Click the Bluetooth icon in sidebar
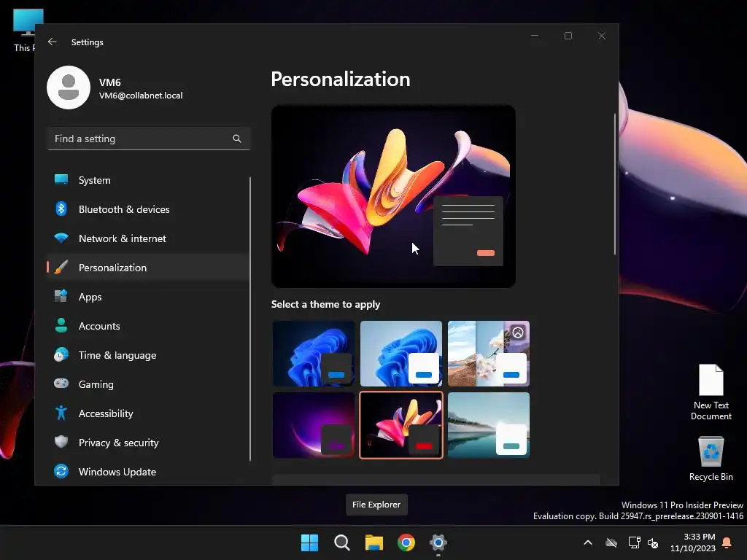Viewport: 747px width, 560px height. pos(61,209)
